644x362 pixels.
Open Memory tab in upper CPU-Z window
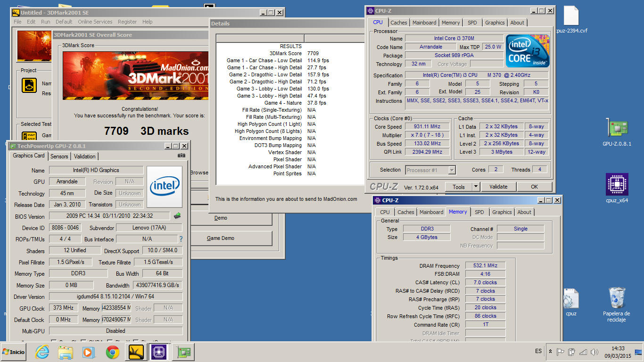pyautogui.click(x=451, y=23)
